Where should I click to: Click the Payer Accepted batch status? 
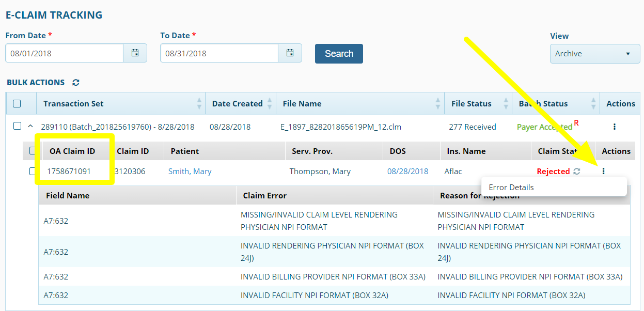[x=545, y=127]
